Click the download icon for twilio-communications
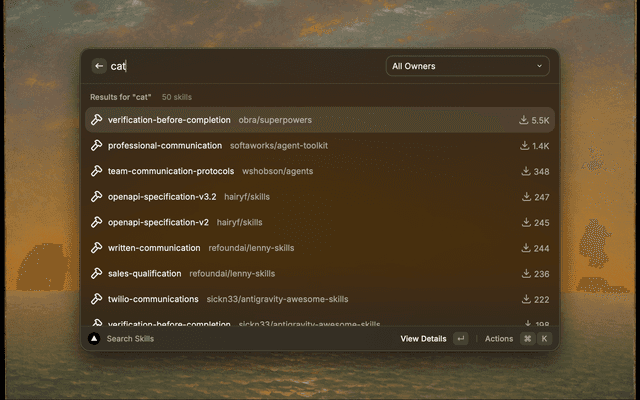640x400 pixels. coord(524,299)
